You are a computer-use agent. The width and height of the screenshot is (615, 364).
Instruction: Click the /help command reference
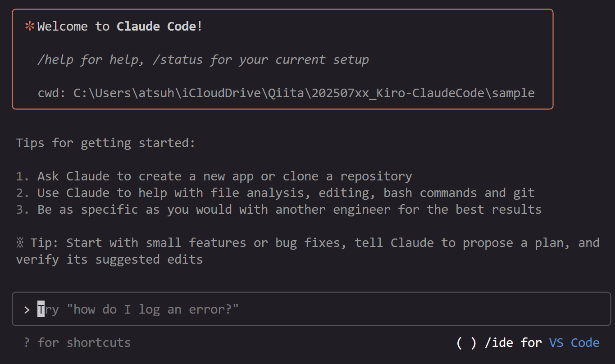point(55,59)
